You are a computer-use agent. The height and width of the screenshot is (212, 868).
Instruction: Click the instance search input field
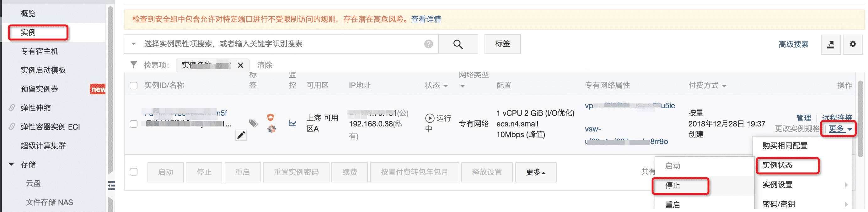280,44
